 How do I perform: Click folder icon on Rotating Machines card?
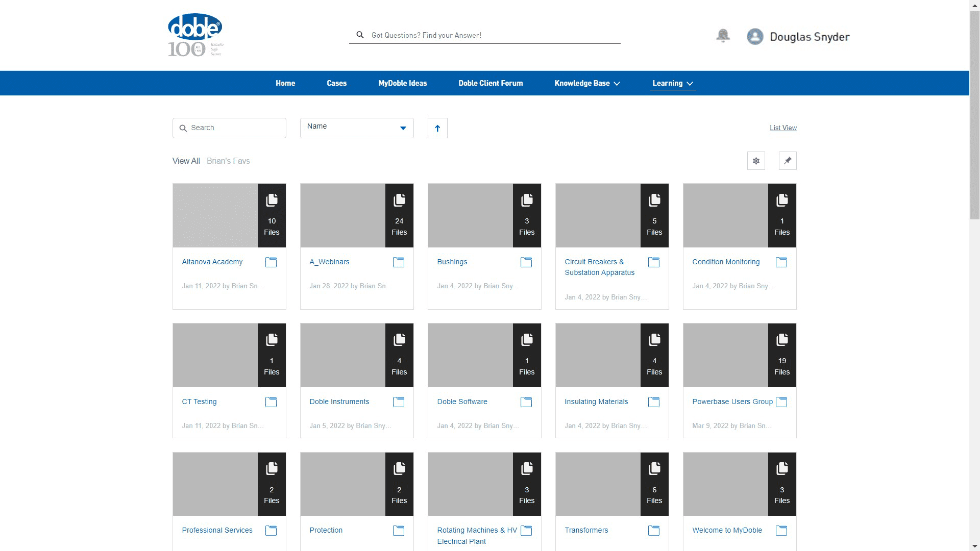[x=526, y=531]
